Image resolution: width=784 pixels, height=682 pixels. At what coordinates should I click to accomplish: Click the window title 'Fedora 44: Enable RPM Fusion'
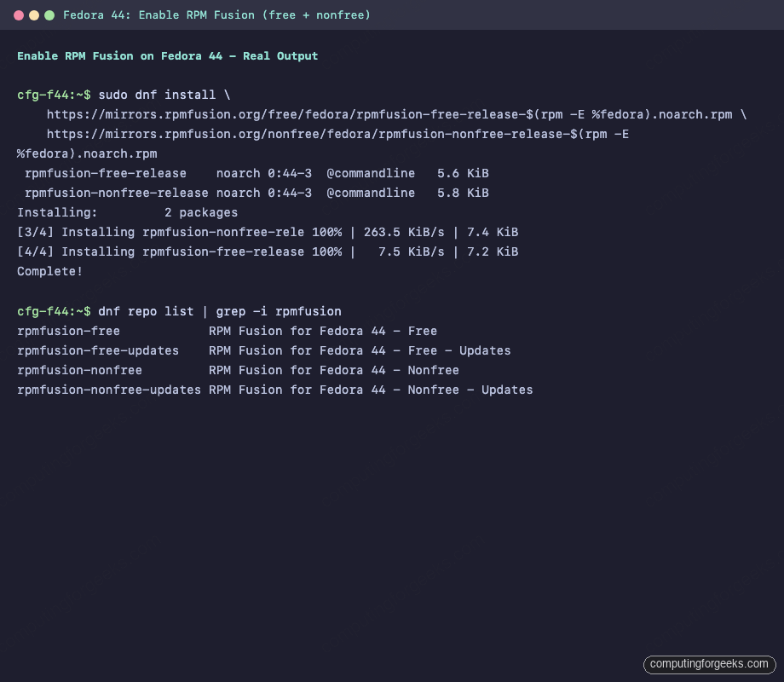pyautogui.click(x=216, y=15)
